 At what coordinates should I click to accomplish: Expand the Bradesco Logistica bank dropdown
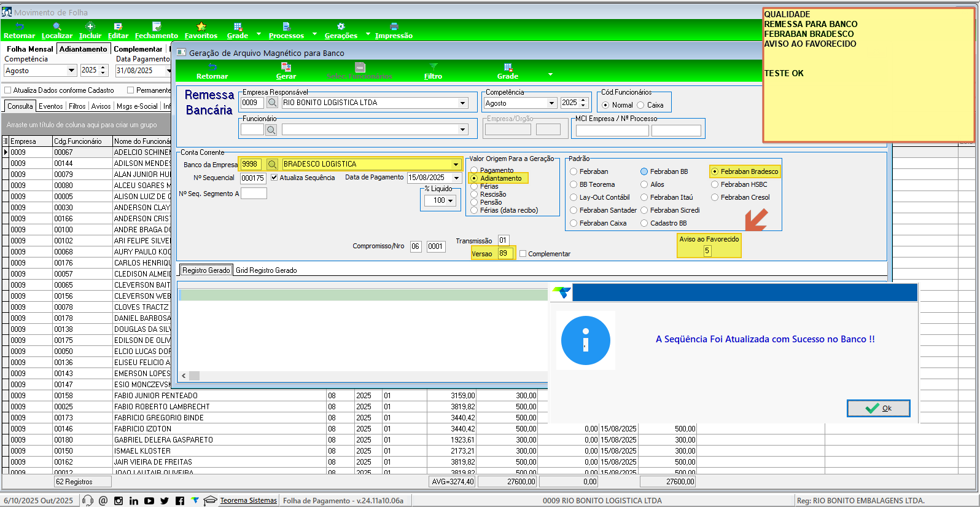coord(456,164)
